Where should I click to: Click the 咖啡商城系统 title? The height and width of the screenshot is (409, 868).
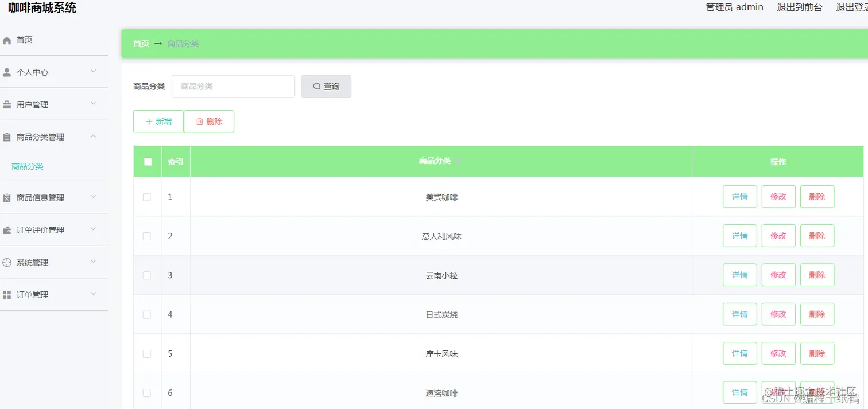pos(42,7)
